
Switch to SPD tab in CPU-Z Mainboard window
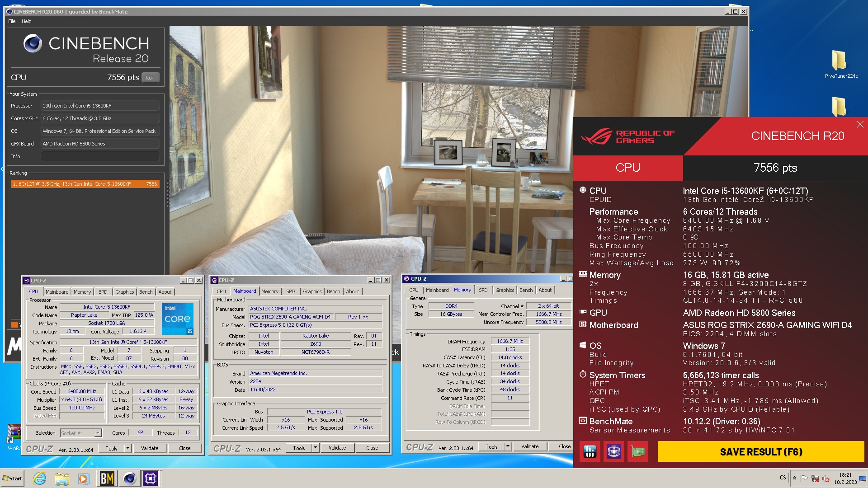pyautogui.click(x=291, y=291)
